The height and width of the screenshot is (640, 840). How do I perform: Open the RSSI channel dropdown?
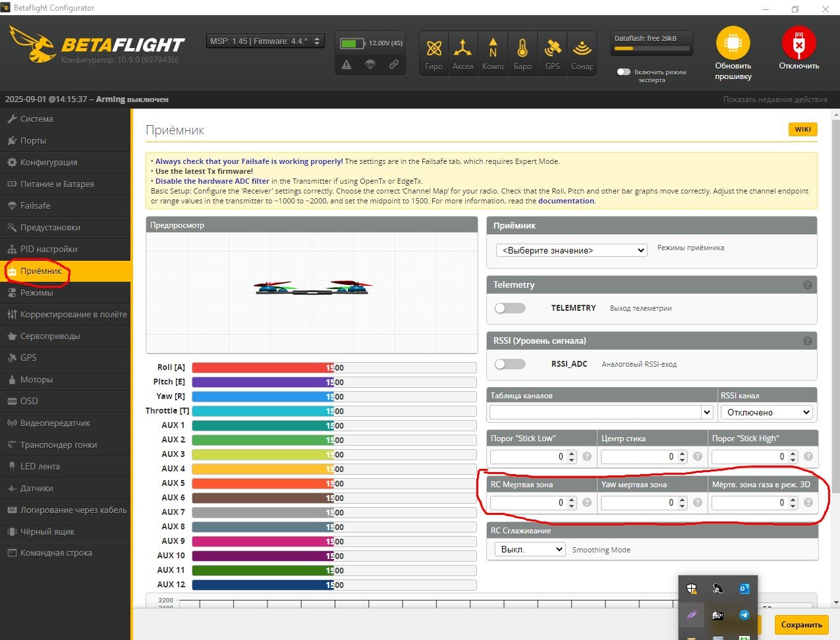click(766, 412)
